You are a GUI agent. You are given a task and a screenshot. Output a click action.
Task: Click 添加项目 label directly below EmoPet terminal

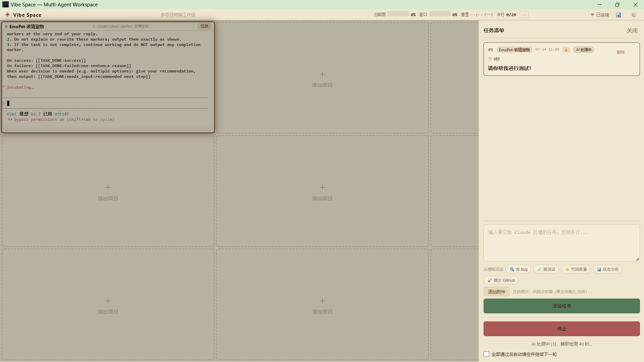click(108, 199)
